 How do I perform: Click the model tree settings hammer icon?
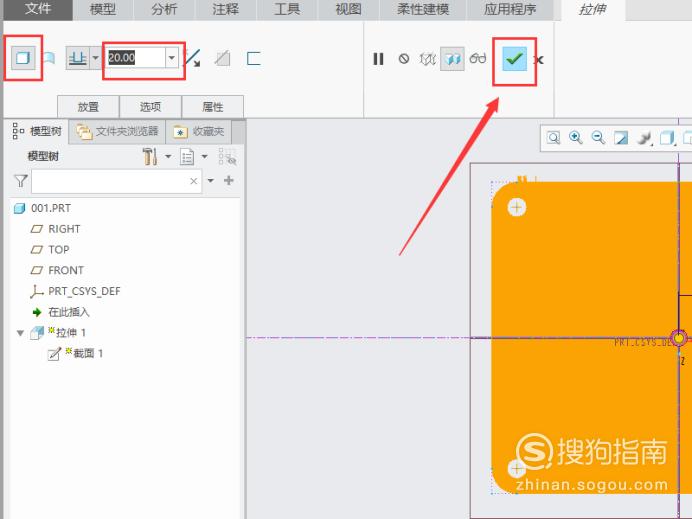150,156
